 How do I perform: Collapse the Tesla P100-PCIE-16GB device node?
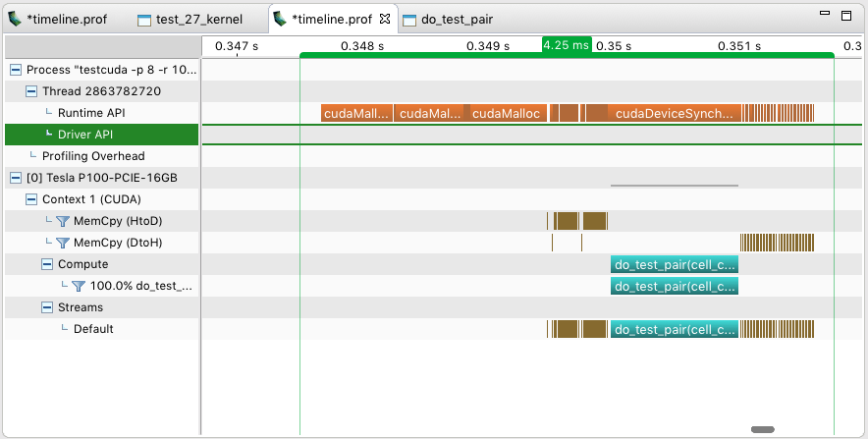click(x=16, y=178)
